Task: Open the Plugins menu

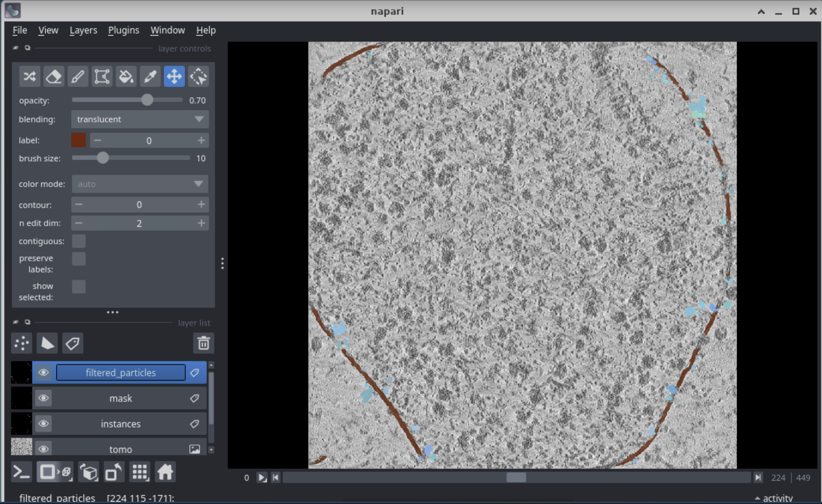Action: (124, 30)
